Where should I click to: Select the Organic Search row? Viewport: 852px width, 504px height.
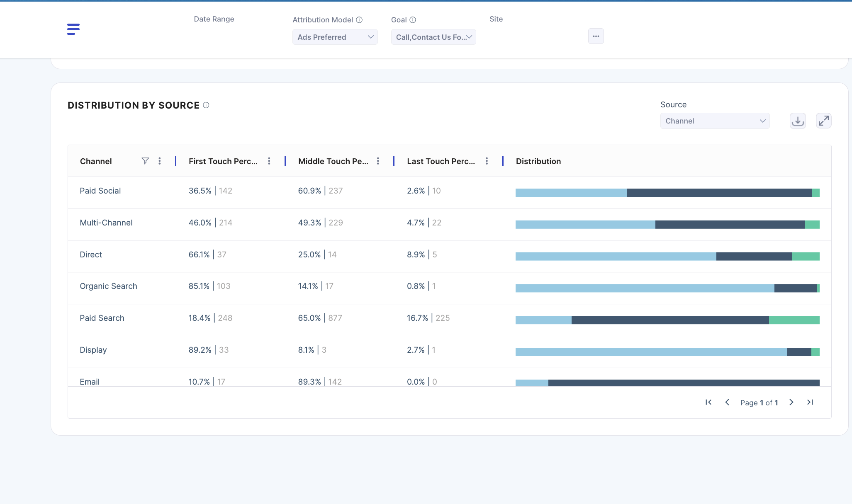pos(108,286)
